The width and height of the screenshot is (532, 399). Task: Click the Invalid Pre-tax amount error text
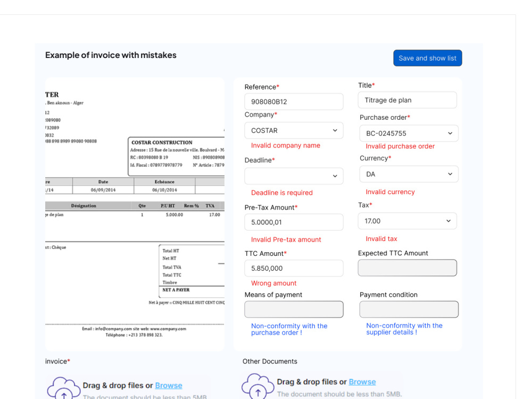286,239
